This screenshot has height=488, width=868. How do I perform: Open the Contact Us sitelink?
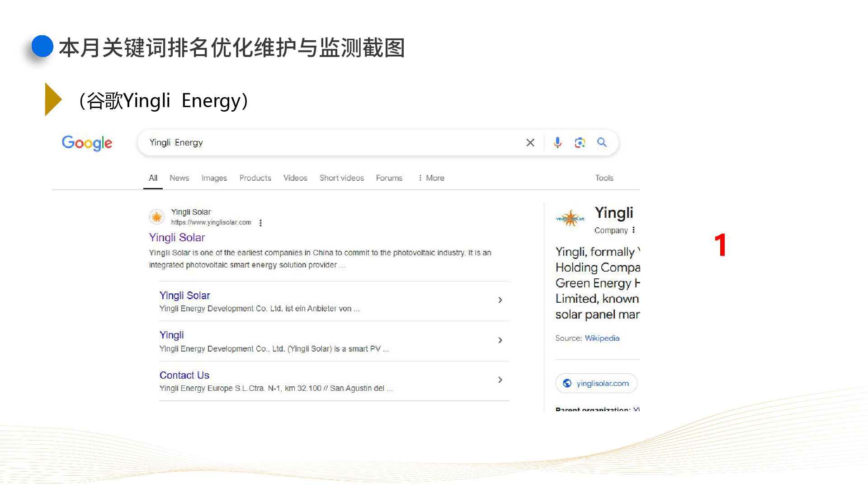(184, 375)
